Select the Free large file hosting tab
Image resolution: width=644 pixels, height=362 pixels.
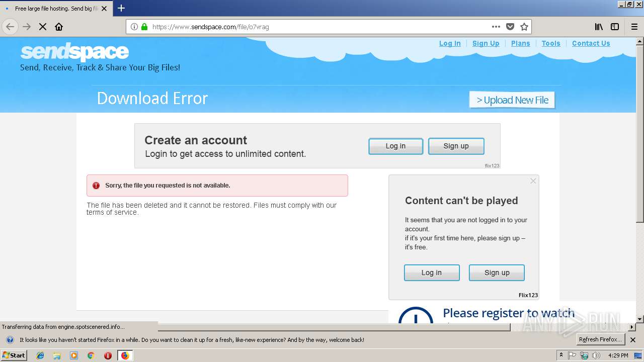[x=56, y=9]
